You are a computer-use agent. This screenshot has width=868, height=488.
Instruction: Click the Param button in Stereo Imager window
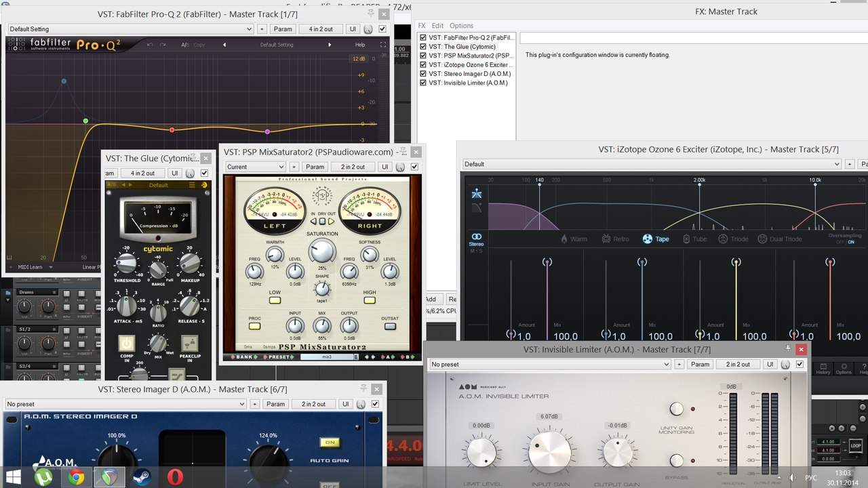pyautogui.click(x=275, y=404)
